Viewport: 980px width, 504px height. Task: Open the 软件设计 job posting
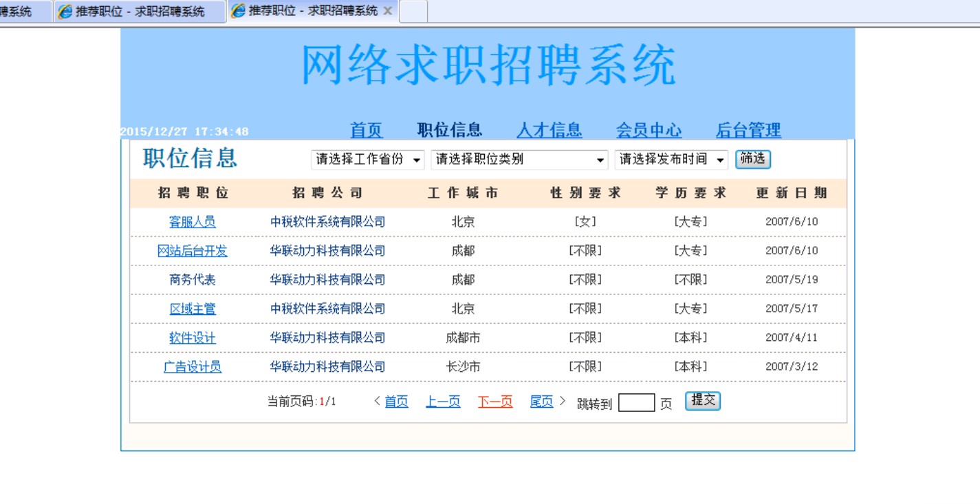tap(193, 338)
